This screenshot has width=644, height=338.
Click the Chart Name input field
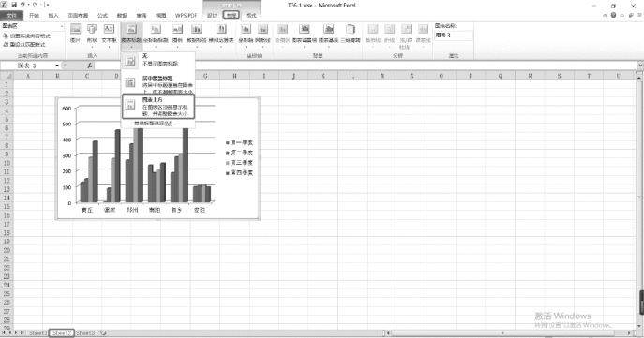tap(454, 36)
